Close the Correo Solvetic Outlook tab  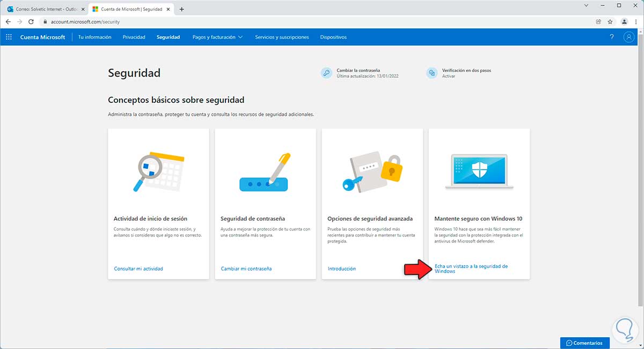(83, 9)
